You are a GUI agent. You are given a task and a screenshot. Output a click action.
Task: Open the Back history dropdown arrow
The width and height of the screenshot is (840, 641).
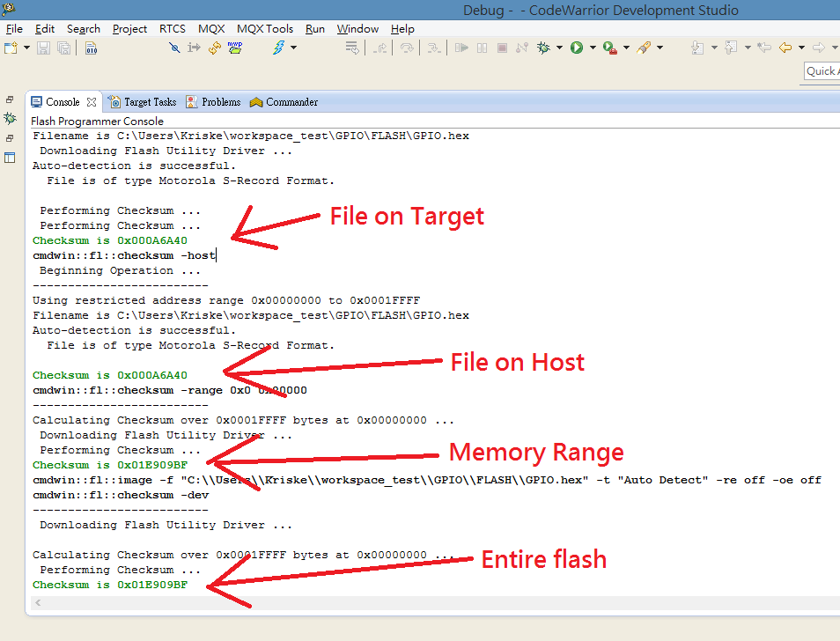pyautogui.click(x=801, y=48)
